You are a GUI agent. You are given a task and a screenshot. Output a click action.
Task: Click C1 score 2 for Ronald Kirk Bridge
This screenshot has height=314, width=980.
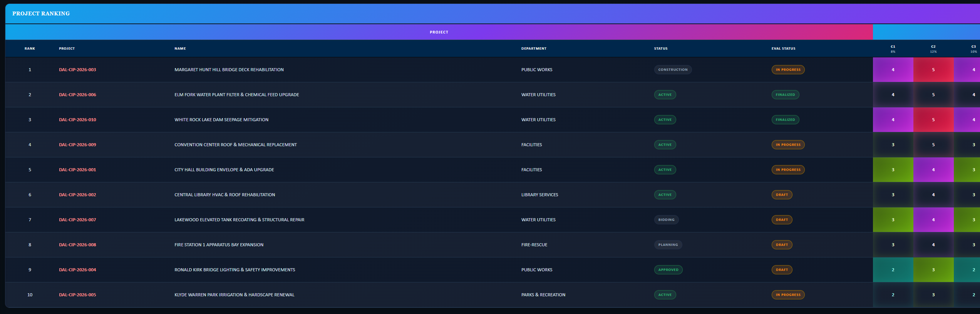point(893,270)
